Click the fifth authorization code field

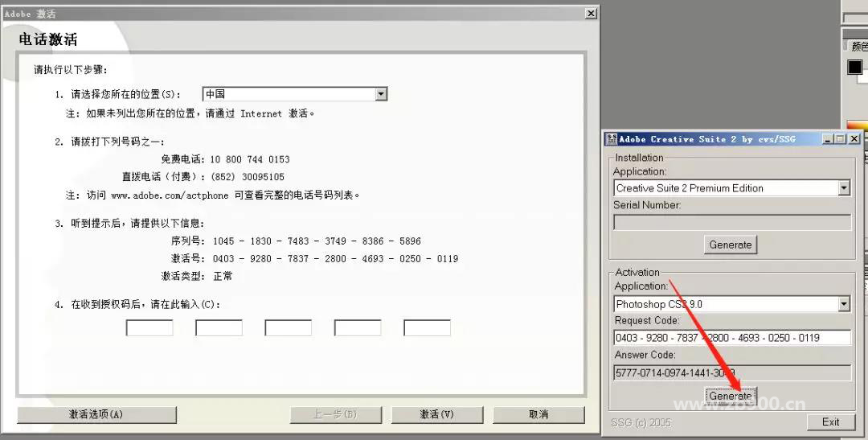[x=427, y=327]
